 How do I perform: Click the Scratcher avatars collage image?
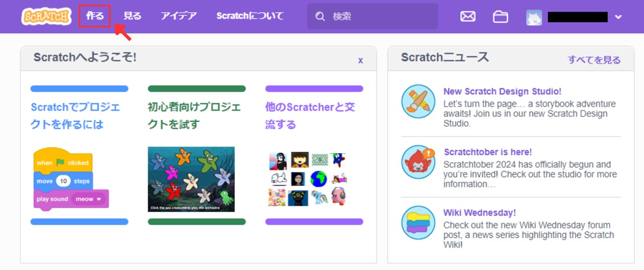tap(307, 179)
